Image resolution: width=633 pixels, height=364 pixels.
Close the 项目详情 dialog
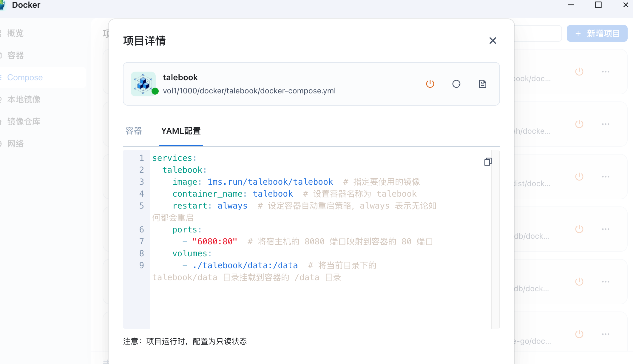(x=492, y=41)
